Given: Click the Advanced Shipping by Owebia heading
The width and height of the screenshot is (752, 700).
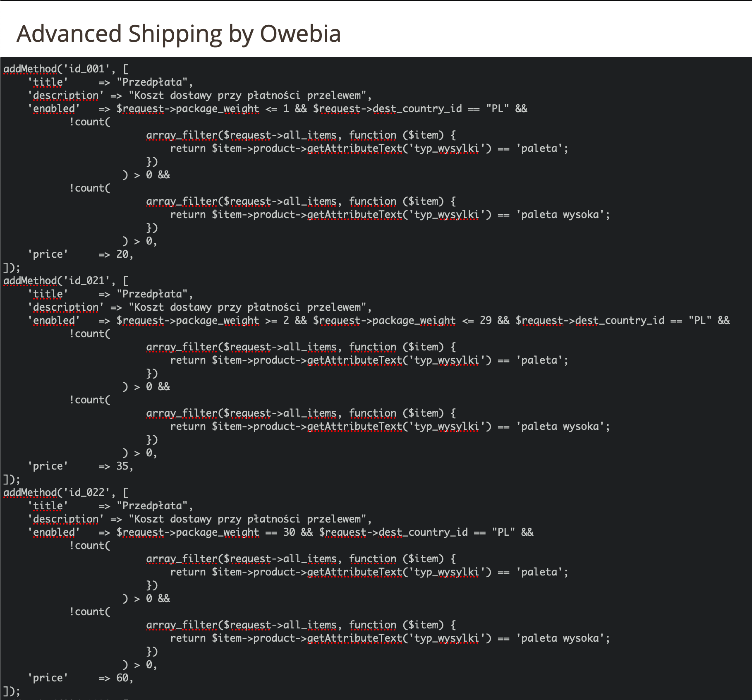Looking at the screenshot, I should 178,34.
